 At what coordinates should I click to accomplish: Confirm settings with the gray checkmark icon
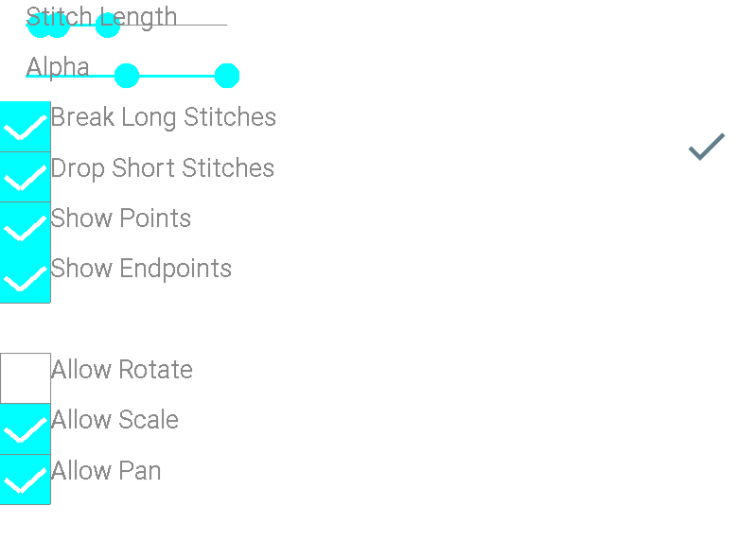tap(707, 147)
